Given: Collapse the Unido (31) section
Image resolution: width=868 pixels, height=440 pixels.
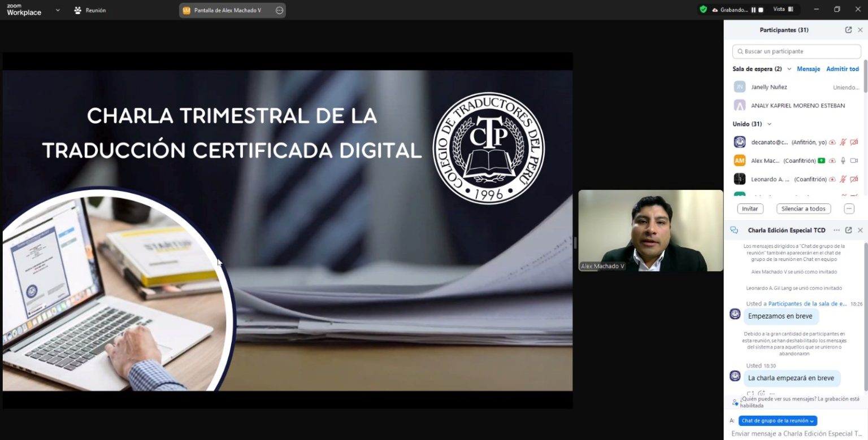Looking at the screenshot, I should tap(769, 124).
